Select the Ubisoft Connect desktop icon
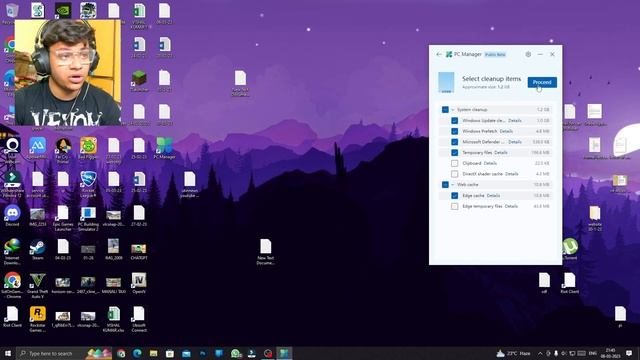This screenshot has width=640, height=360. [139, 319]
